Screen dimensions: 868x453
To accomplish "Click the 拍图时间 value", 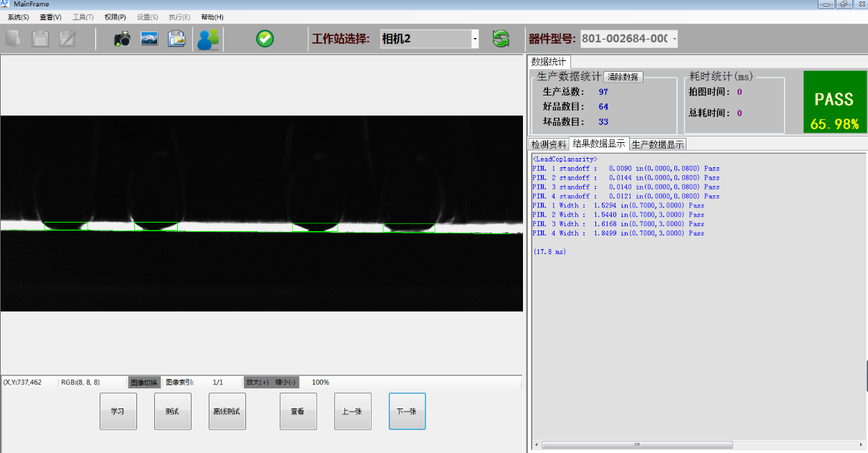I will pos(740,92).
